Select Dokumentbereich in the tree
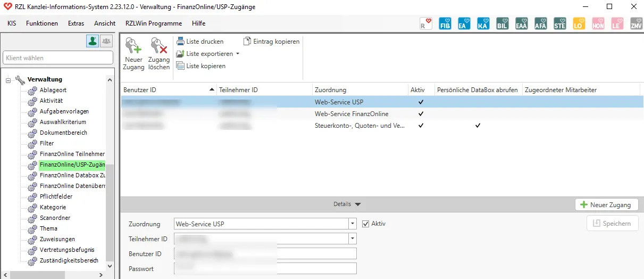This screenshot has width=644, height=279. (x=63, y=133)
